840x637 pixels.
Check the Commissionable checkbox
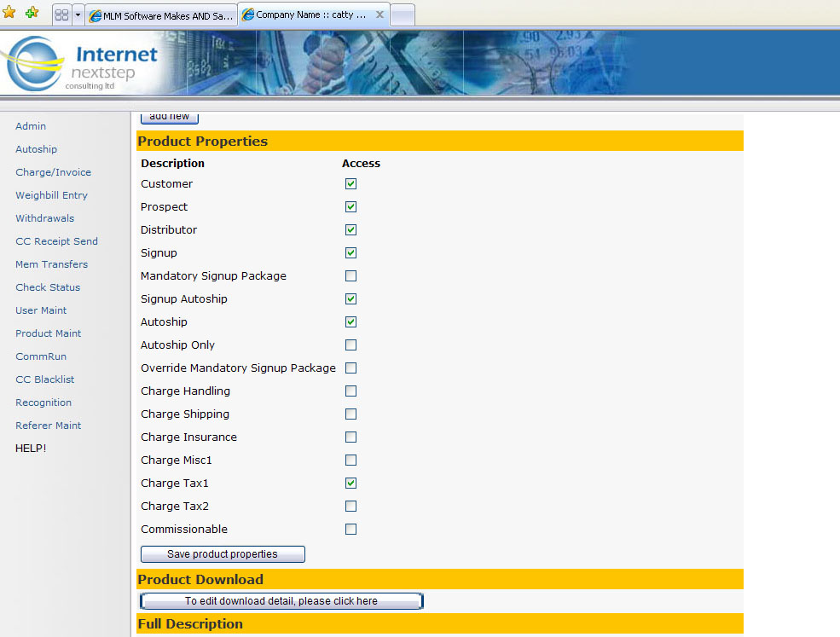350,529
